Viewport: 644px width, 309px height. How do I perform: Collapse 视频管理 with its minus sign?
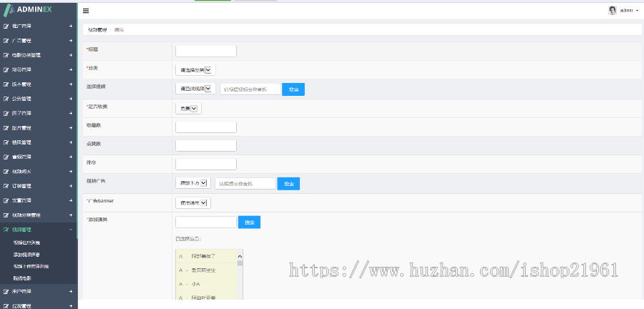point(71,230)
